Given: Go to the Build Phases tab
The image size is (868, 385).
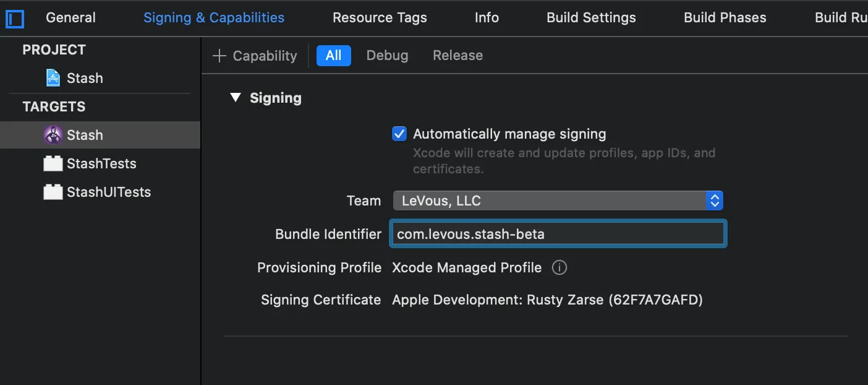Looking at the screenshot, I should pos(725,17).
